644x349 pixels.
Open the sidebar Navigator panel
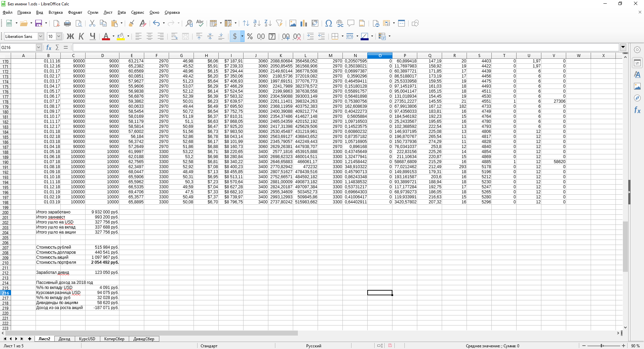pyautogui.click(x=637, y=98)
